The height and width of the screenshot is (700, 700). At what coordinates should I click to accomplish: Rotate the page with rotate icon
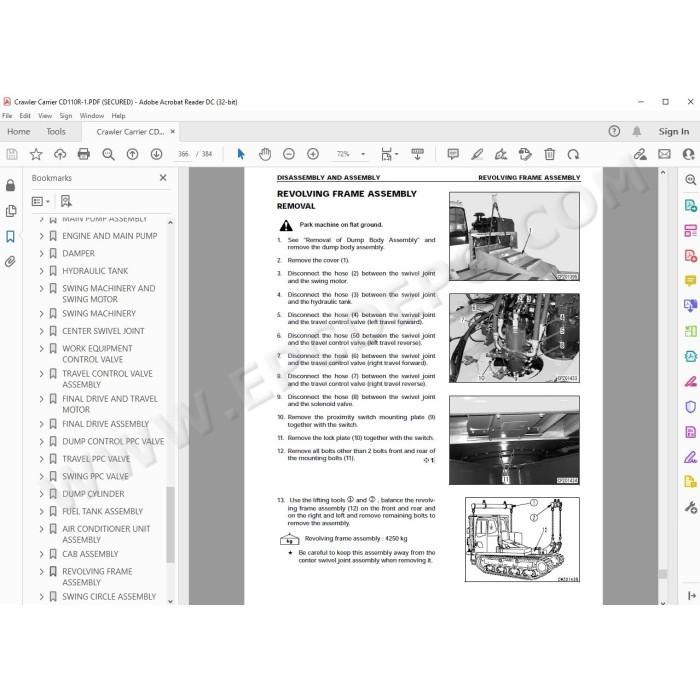tap(573, 154)
